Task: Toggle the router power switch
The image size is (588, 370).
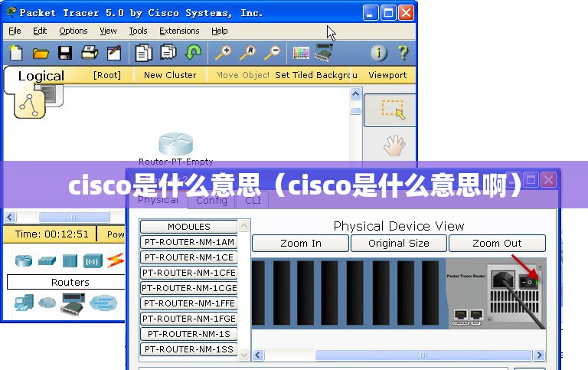Action: click(x=528, y=282)
